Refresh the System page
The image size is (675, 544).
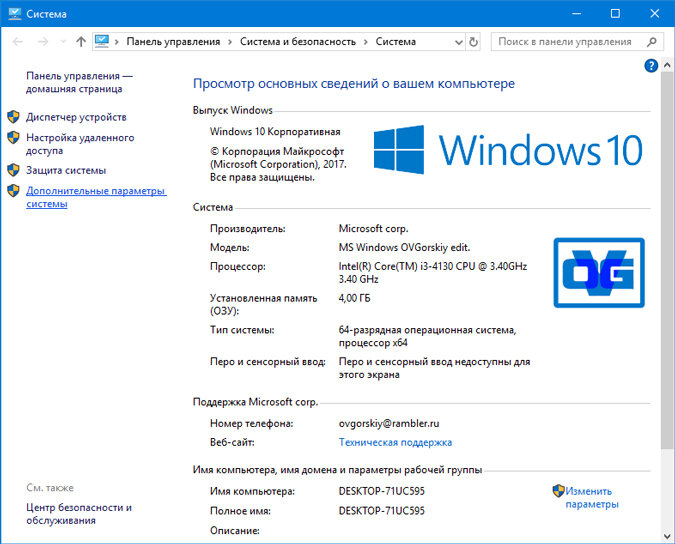[x=474, y=42]
